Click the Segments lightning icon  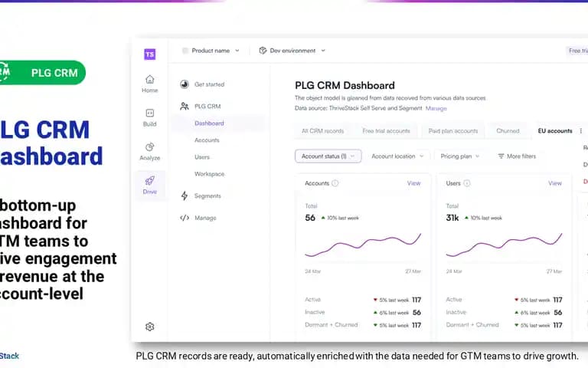tap(184, 195)
